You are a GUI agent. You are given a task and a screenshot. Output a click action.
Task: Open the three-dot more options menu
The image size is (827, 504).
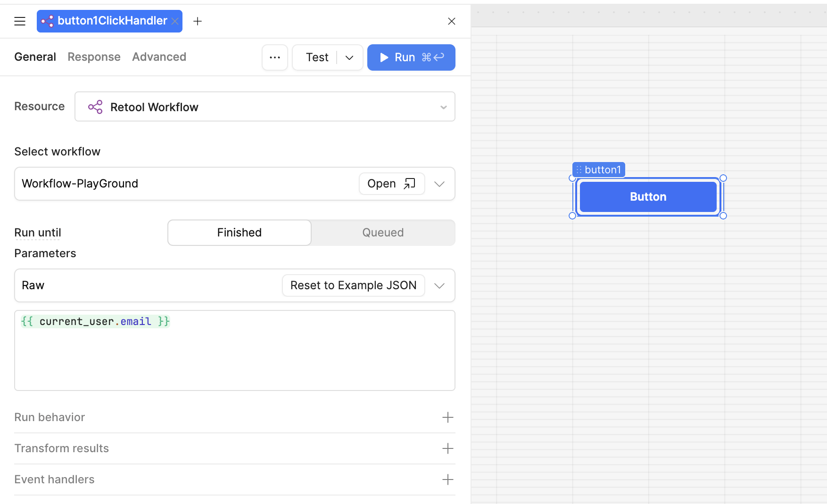click(x=275, y=57)
